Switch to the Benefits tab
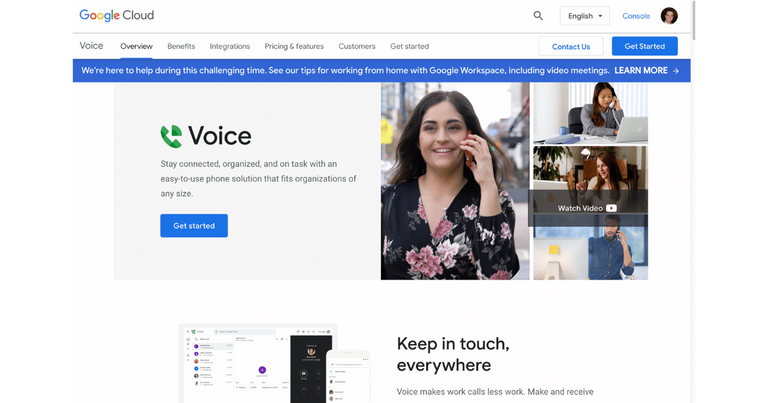The width and height of the screenshot is (768, 403). (181, 46)
